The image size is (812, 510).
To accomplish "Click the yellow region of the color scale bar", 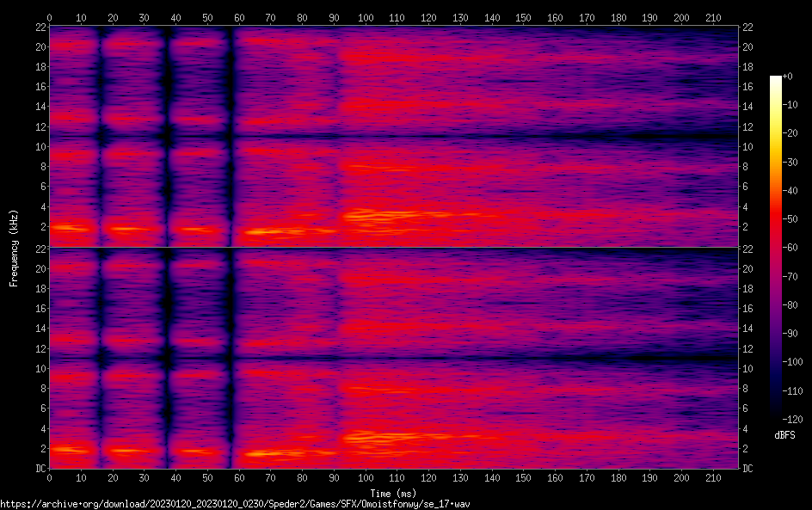I will (x=776, y=129).
